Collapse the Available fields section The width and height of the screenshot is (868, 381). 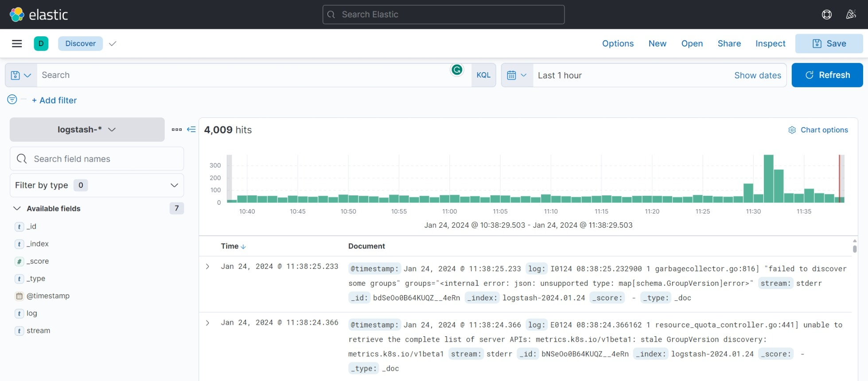[x=17, y=208]
